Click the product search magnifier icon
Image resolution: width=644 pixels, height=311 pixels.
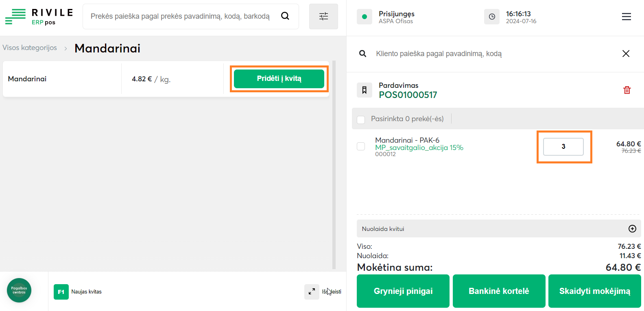tap(285, 16)
